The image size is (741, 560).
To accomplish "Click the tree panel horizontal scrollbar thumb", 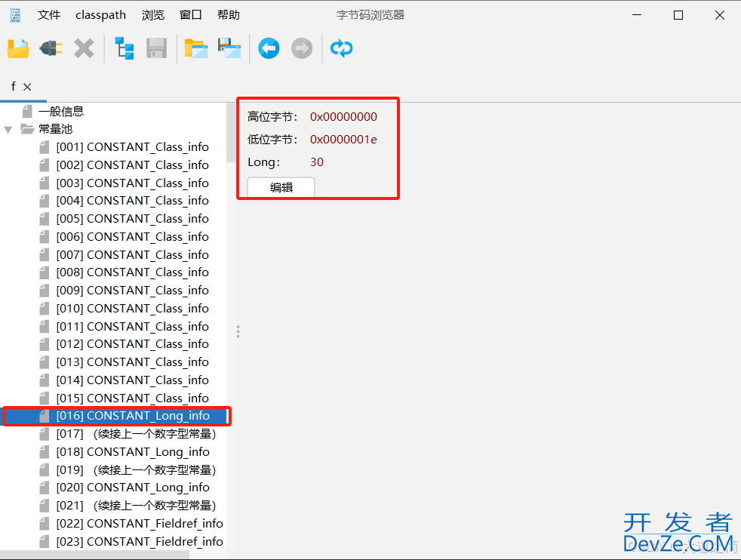I will click(94, 555).
